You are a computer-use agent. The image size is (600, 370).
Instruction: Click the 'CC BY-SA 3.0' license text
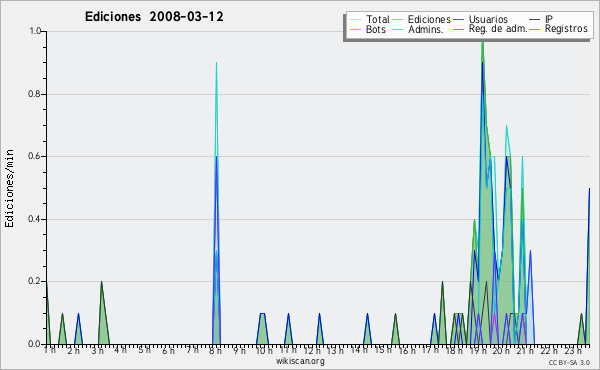click(x=569, y=362)
